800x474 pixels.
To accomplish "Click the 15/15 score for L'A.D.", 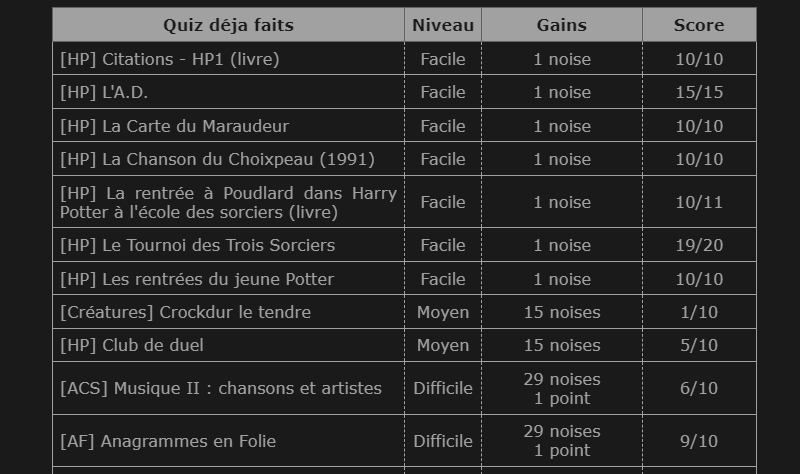I will pos(699,92).
